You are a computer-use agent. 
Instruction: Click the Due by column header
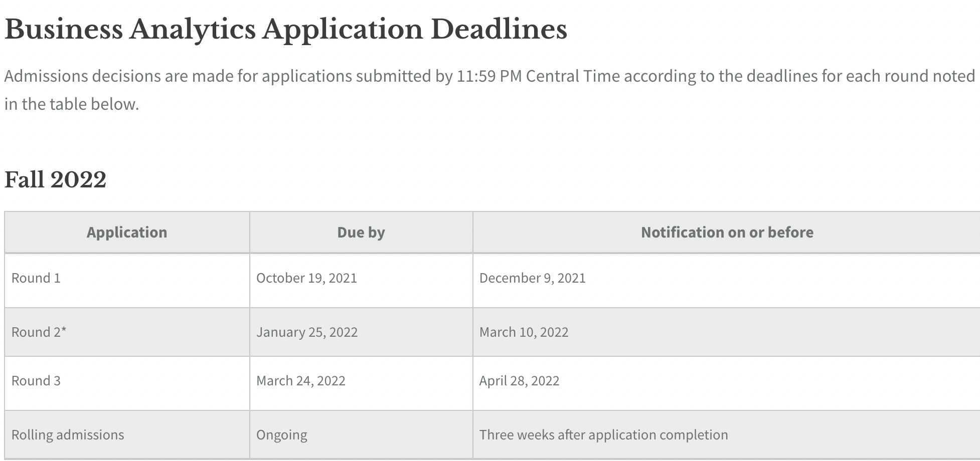[361, 233]
